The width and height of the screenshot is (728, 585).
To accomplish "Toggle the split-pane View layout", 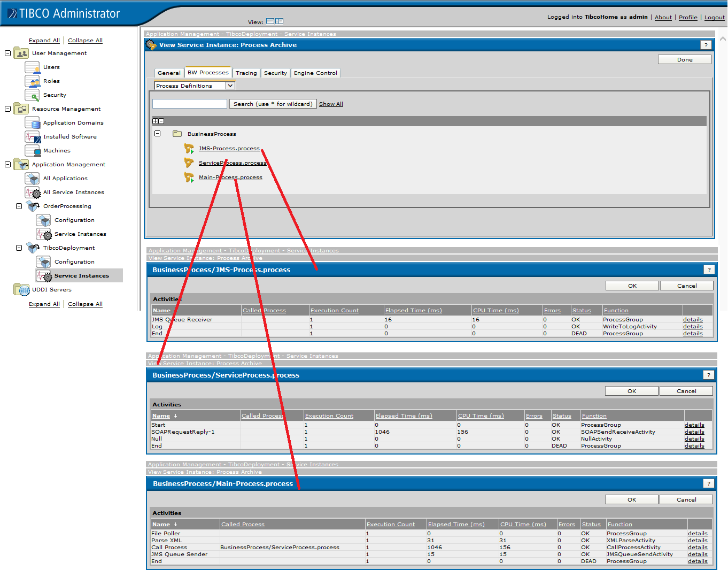I will click(x=278, y=21).
